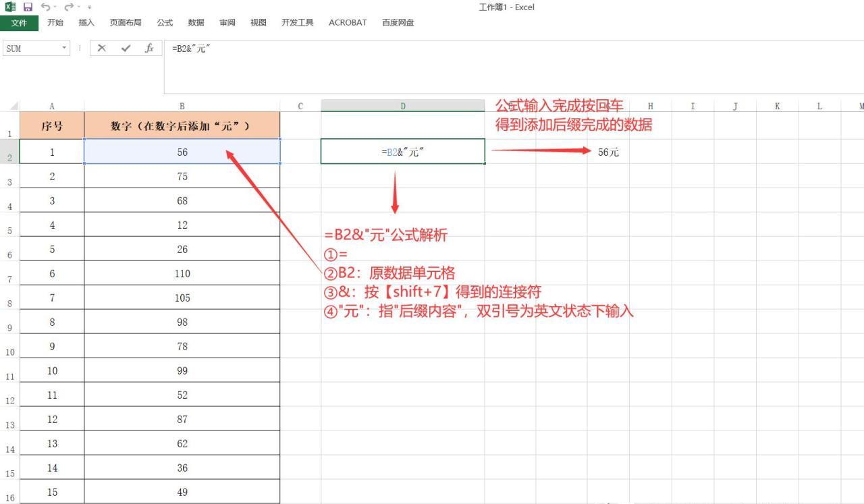Open the 审阅 ribbon tab

[x=227, y=22]
